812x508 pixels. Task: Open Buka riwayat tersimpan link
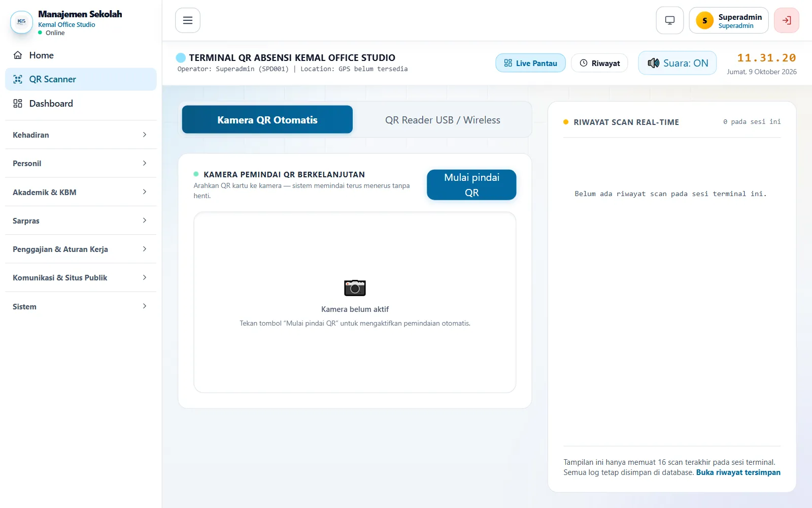[738, 472]
